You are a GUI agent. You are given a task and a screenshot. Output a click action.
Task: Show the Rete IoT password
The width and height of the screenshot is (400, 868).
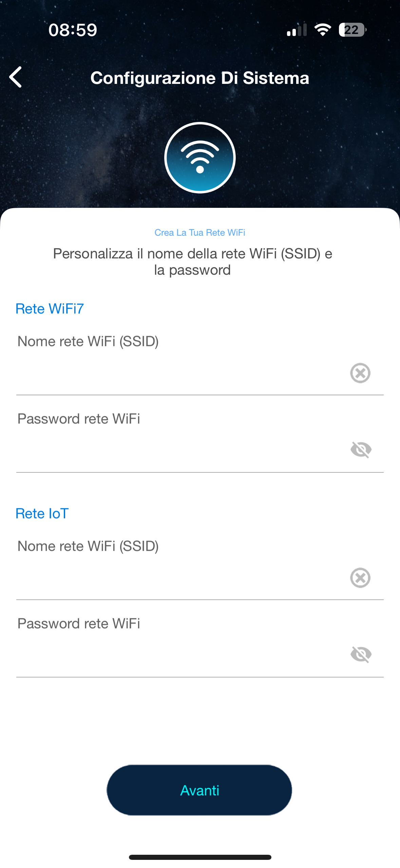(361, 654)
